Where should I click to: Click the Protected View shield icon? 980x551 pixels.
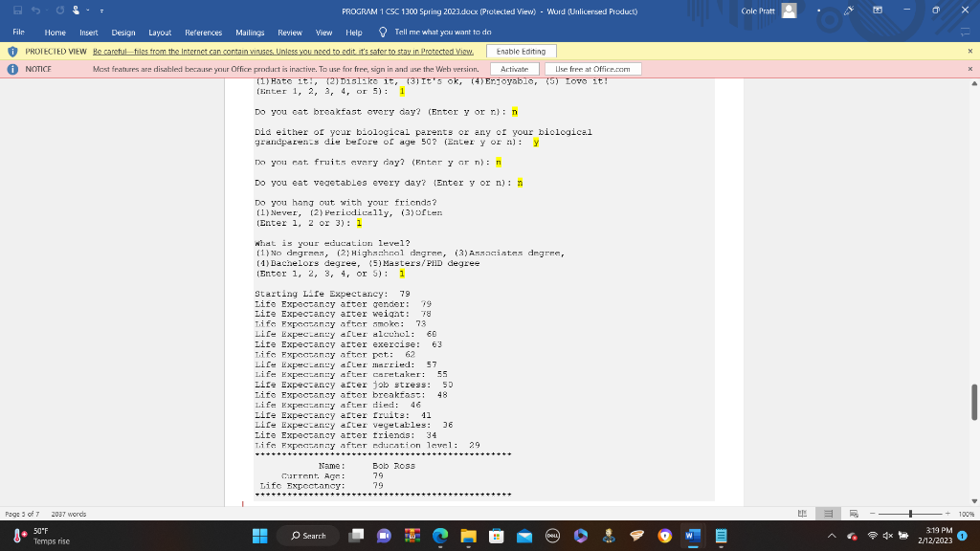tap(12, 52)
